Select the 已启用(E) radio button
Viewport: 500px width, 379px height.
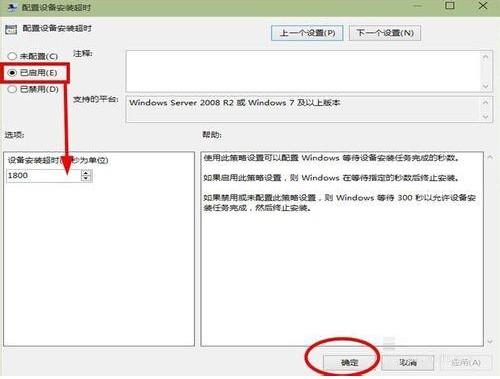(x=12, y=72)
